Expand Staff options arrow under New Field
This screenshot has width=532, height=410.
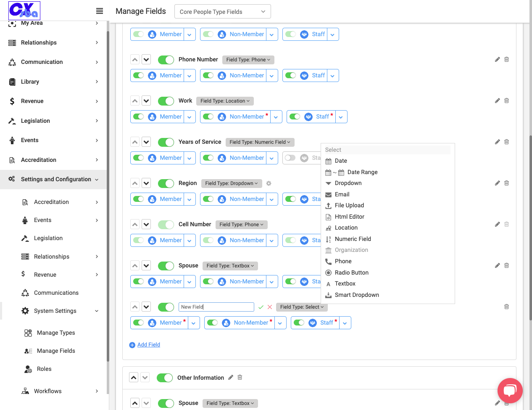[x=345, y=323]
